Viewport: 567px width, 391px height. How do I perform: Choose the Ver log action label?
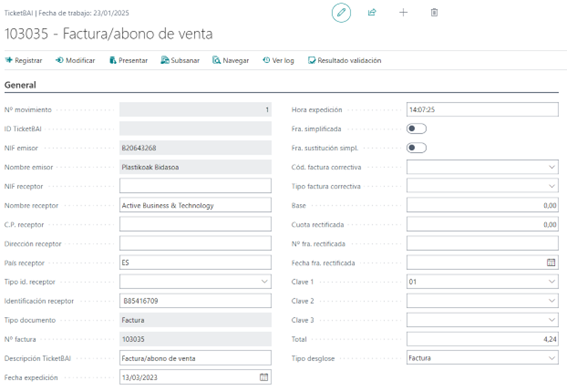point(283,60)
